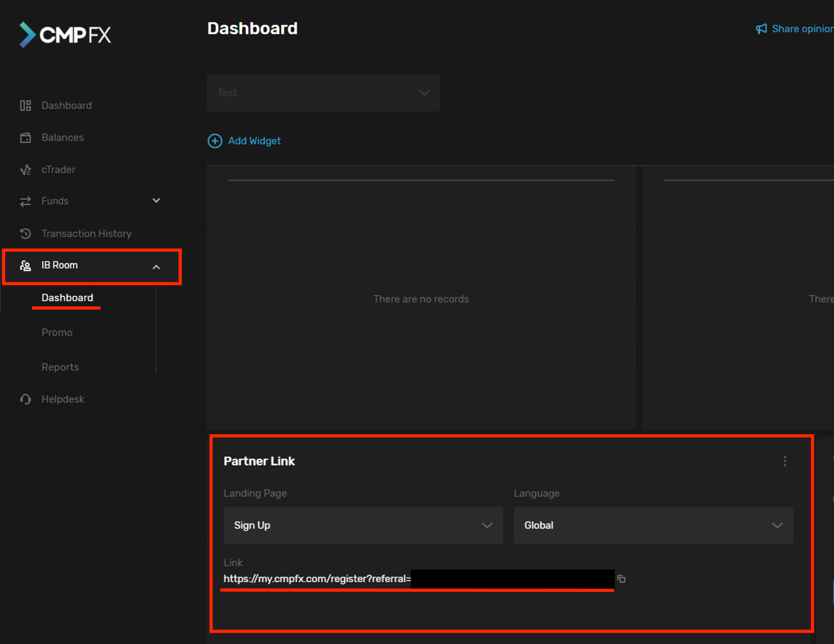The width and height of the screenshot is (834, 644).
Task: Click the Share opinion link
Action: pyautogui.click(x=803, y=29)
